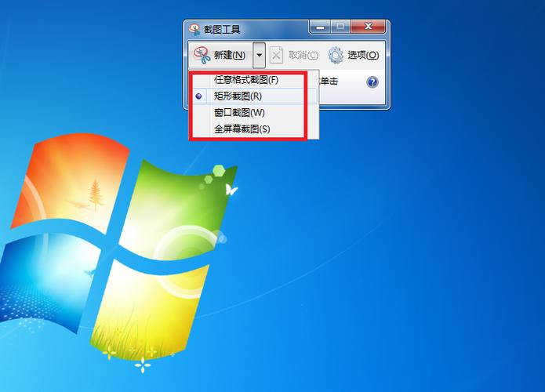
Task: Minimize the 截图工具 window
Action: point(320,27)
